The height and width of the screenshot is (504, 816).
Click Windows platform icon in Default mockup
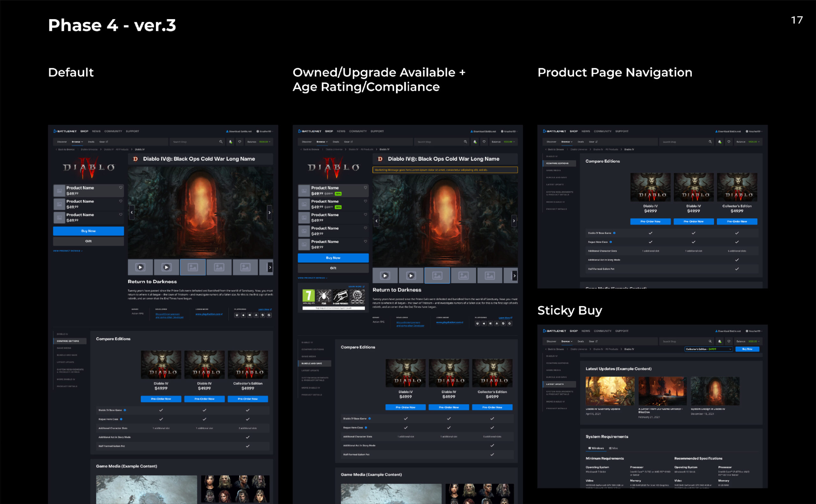click(x=250, y=315)
